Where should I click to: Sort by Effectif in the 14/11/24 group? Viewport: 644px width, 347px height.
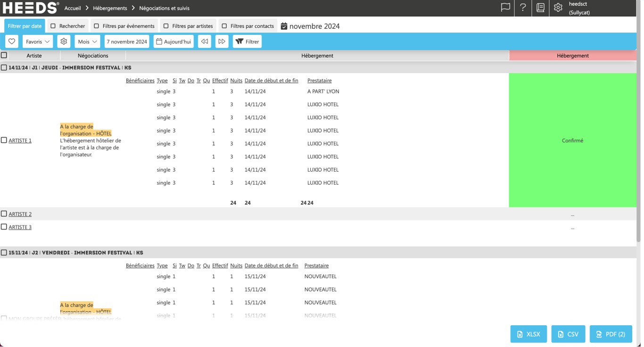(220, 81)
